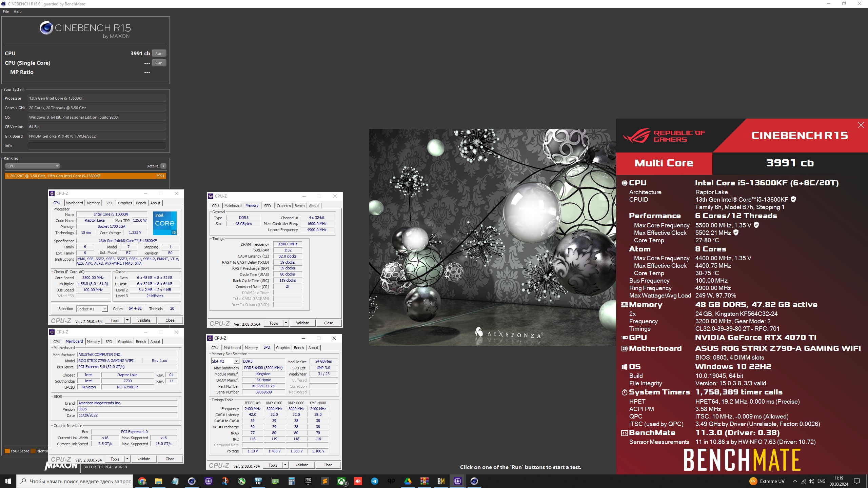Click the Info input field in Your System
This screenshot has height=488, width=868.
click(97, 146)
